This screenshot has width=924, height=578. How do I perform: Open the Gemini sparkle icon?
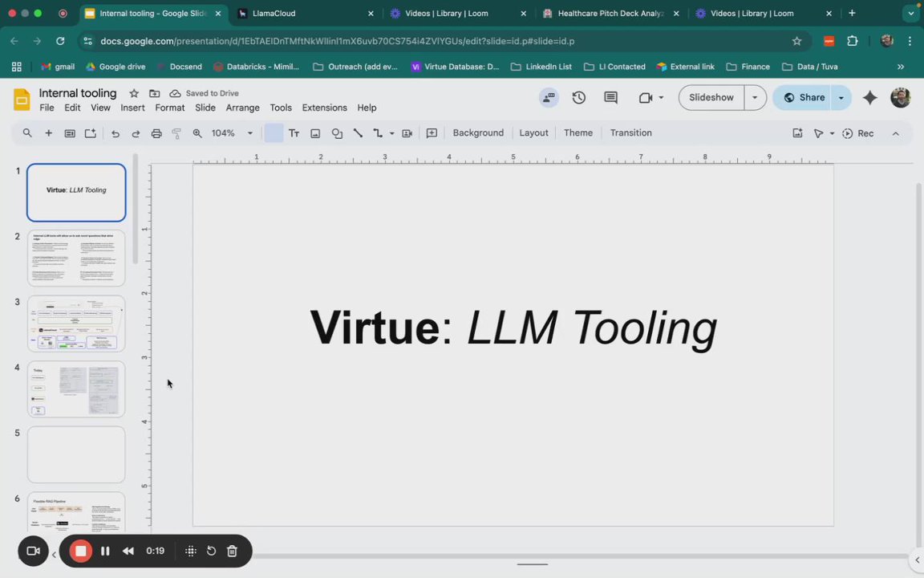pos(869,97)
